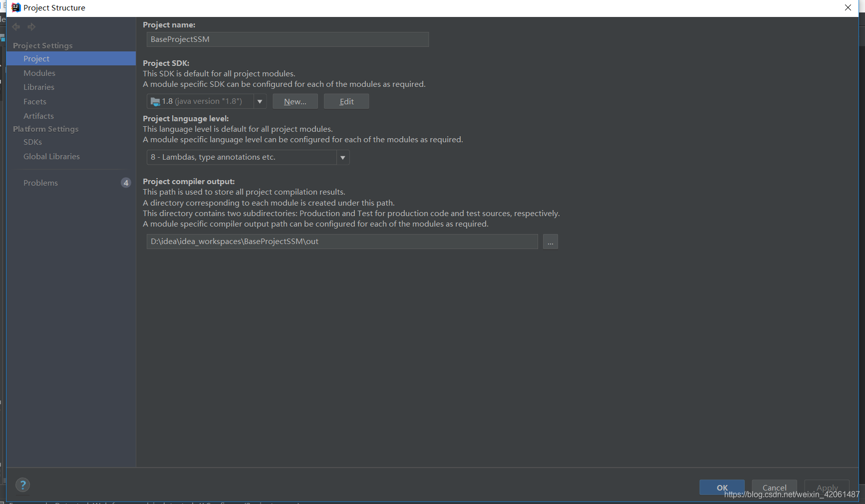Click the forward navigation arrow
The width and height of the screenshot is (865, 504).
point(31,27)
